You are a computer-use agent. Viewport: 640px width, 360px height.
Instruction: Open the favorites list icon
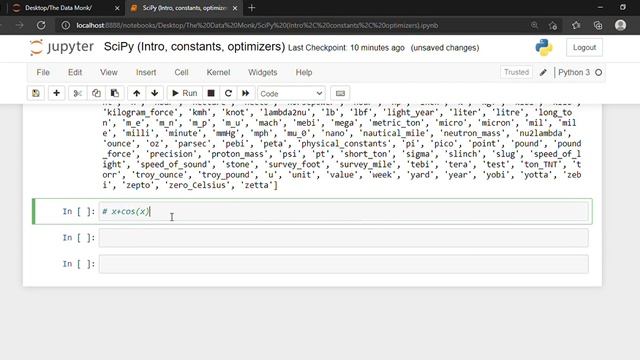pos(576,25)
